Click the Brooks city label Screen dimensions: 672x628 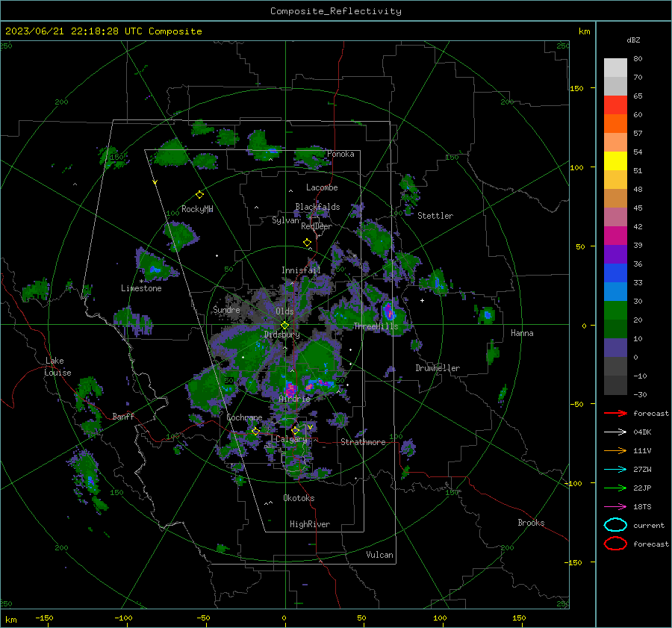pos(531,523)
